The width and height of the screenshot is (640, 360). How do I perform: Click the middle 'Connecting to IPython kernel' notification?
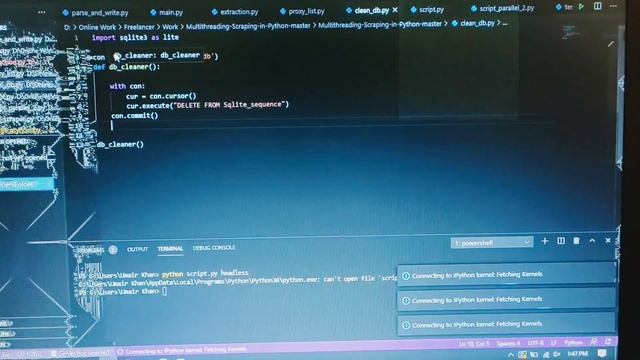[506, 300]
